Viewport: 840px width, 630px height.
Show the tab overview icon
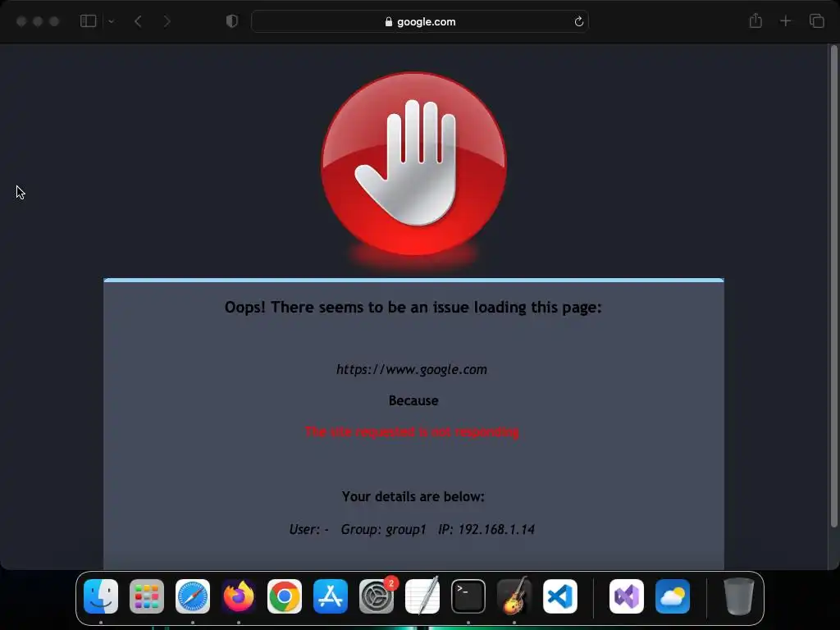point(816,21)
